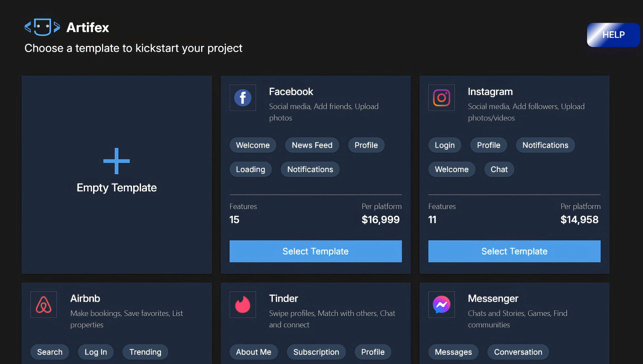Click the Facebook app icon
This screenshot has height=364, width=643.
pos(242,98)
